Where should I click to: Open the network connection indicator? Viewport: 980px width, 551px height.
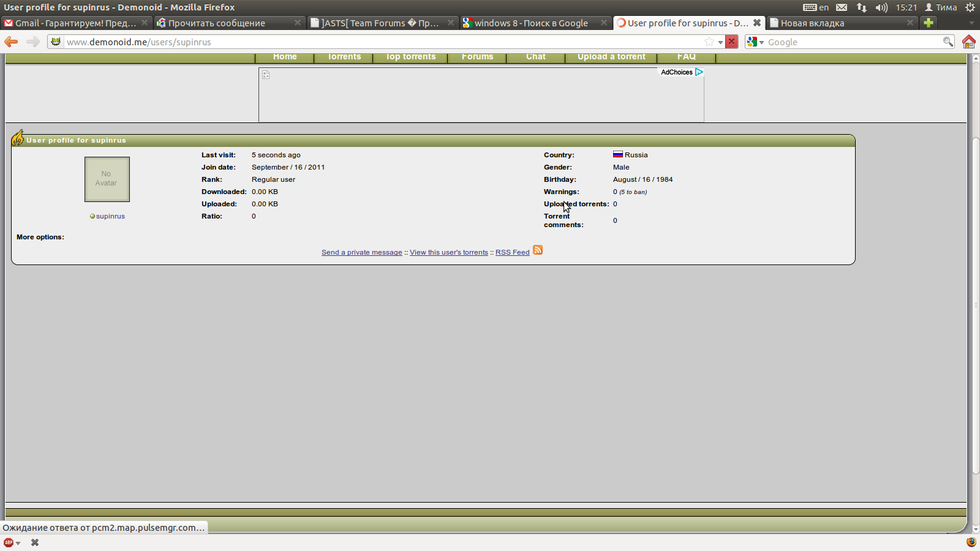click(x=862, y=7)
